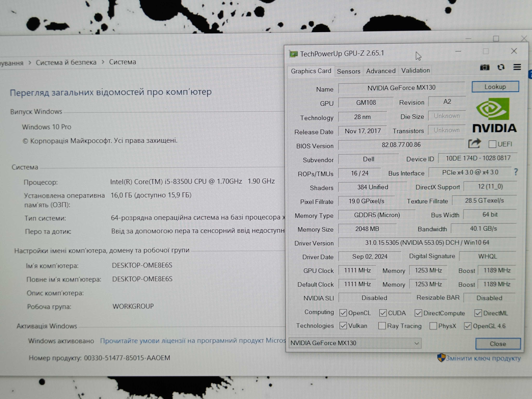Viewport: 532px width, 399px height.
Task: Click the Lookup button
Action: point(495,87)
